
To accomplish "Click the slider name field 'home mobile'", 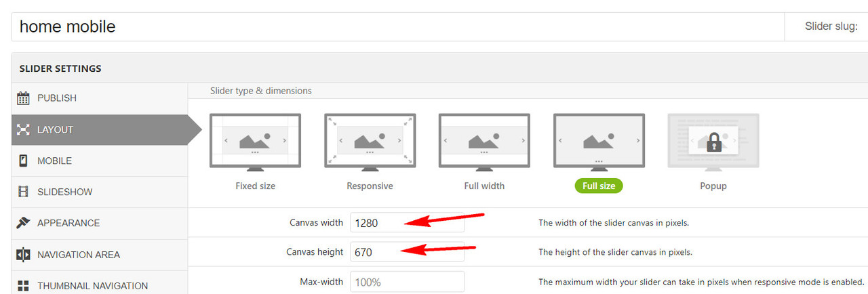I will [397, 26].
